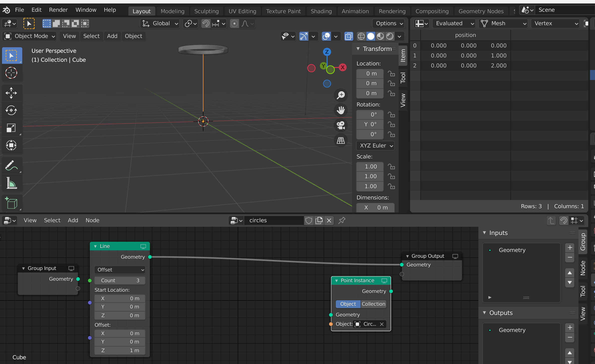Viewport: 595px width, 364px height.
Task: Select Object mode in Point Instance node
Action: tap(348, 304)
